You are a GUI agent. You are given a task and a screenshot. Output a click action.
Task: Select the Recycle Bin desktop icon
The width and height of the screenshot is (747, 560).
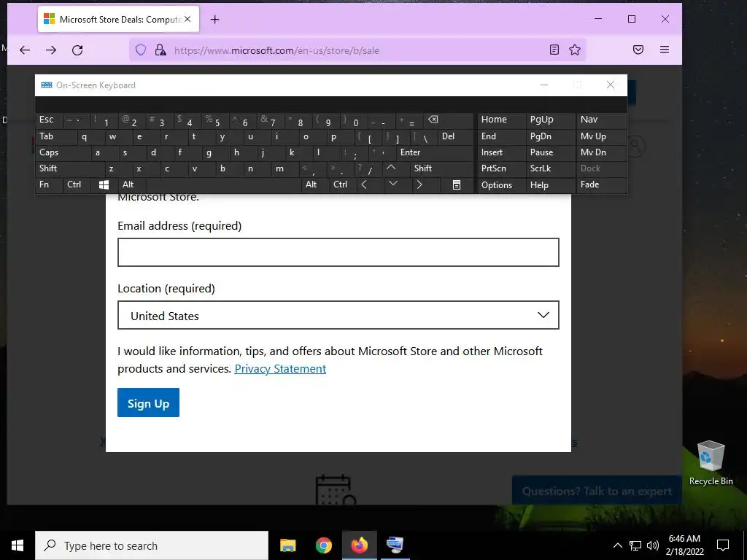pyautogui.click(x=711, y=463)
